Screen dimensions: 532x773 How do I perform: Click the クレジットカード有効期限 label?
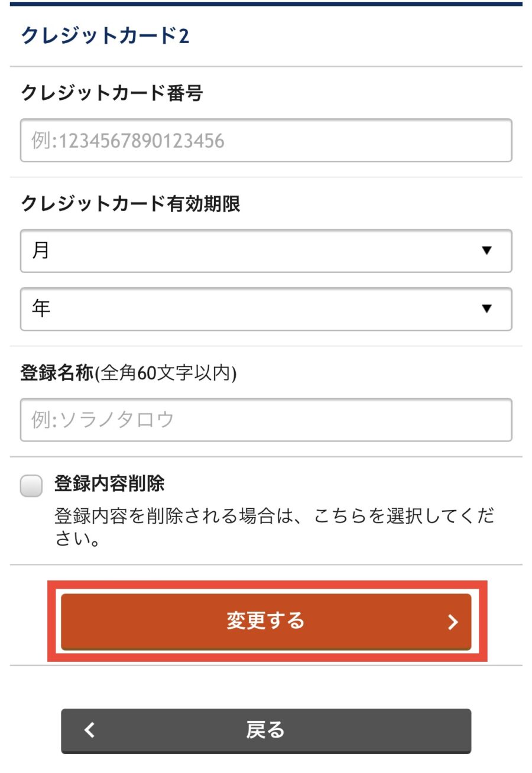click(131, 204)
